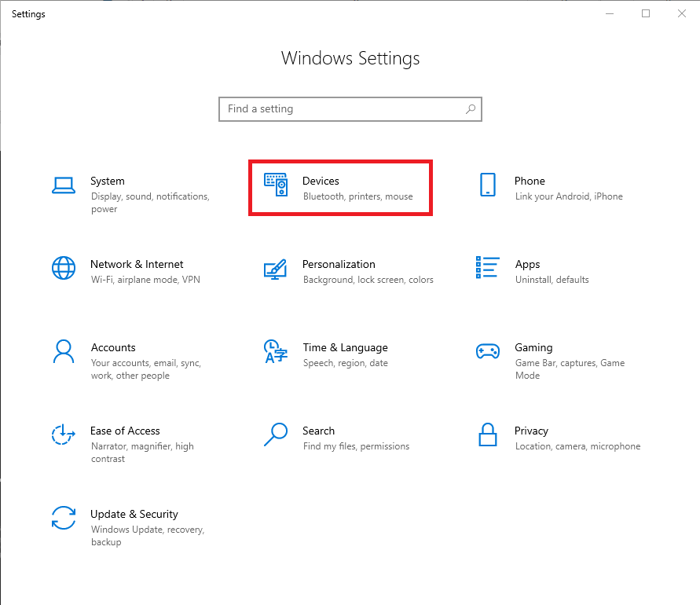Open the Search magnifier category icon
Image resolution: width=700 pixels, height=605 pixels.
276,434
